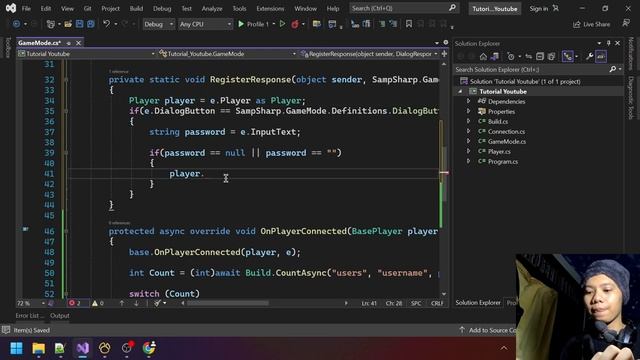Click the warnings count indicator showing 0

coord(98,303)
